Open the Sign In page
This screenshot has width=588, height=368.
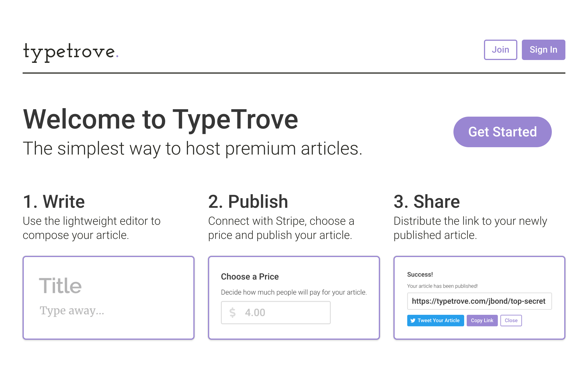pos(543,50)
